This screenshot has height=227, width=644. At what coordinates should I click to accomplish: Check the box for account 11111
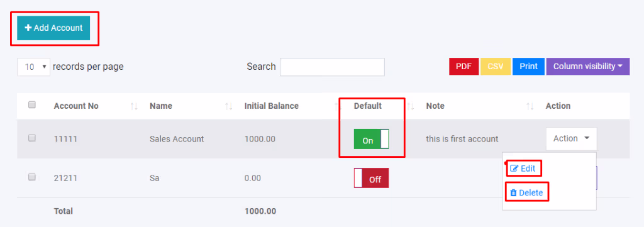(x=31, y=138)
